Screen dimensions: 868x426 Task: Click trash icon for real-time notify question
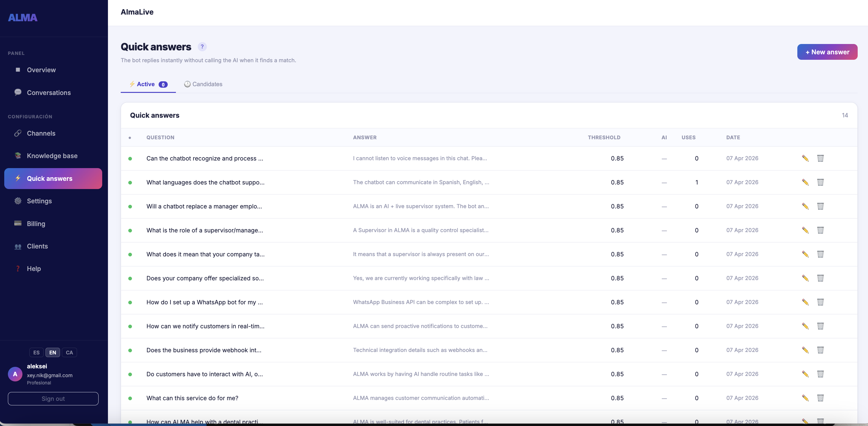[x=820, y=326]
